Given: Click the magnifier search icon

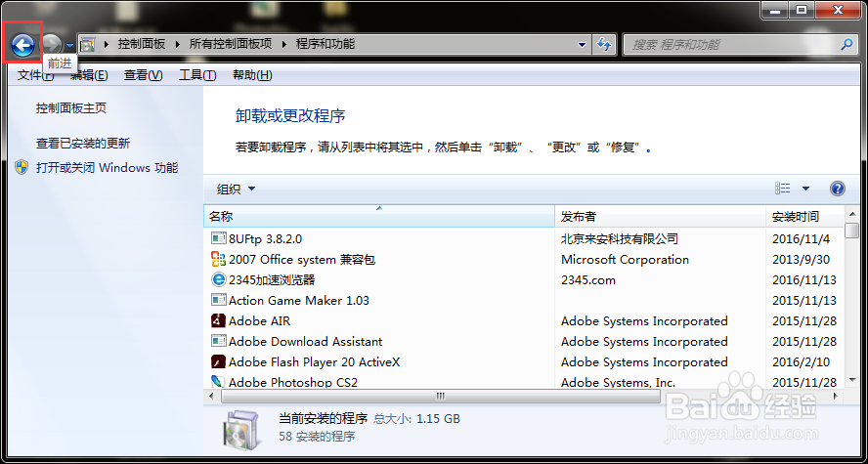Looking at the screenshot, I should coord(846,44).
